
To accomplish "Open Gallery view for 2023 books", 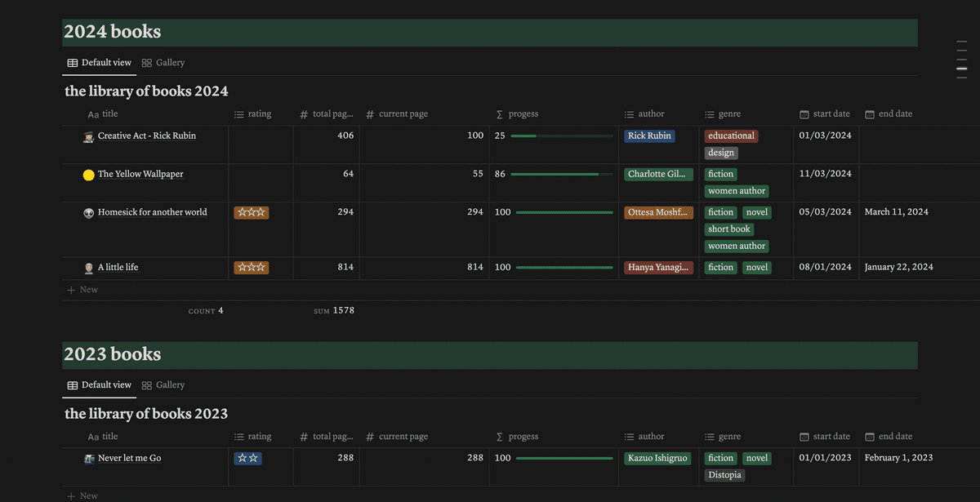I will pos(163,385).
